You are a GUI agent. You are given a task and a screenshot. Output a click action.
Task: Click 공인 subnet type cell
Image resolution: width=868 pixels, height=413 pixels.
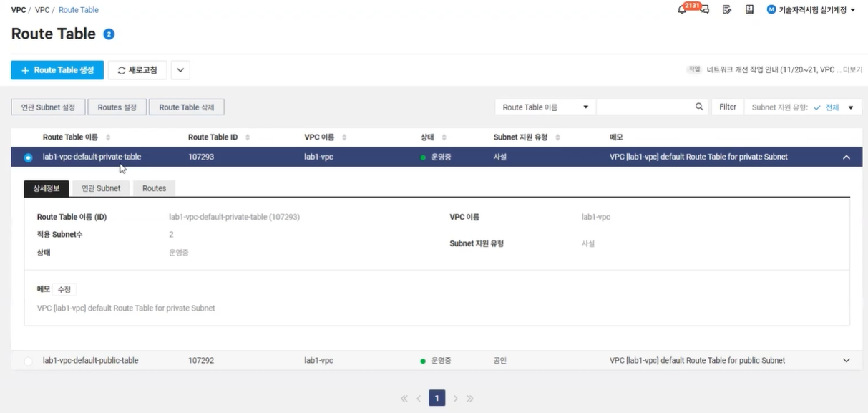click(500, 361)
